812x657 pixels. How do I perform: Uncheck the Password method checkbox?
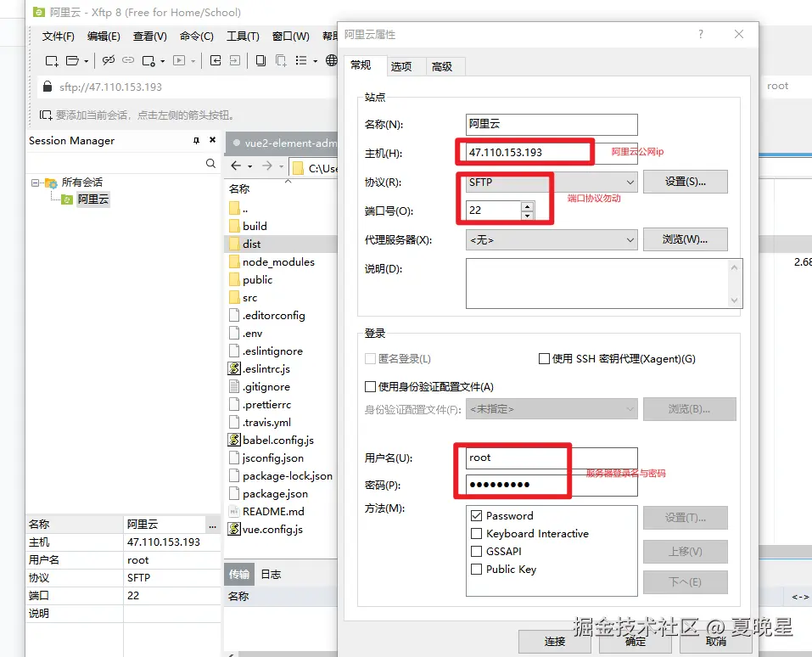click(x=477, y=515)
